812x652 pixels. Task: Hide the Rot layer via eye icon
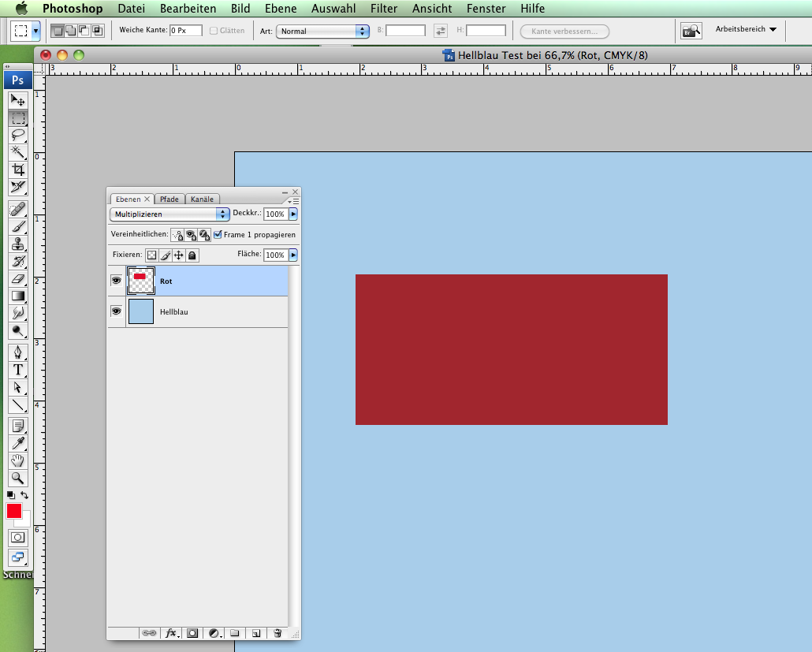coord(116,281)
